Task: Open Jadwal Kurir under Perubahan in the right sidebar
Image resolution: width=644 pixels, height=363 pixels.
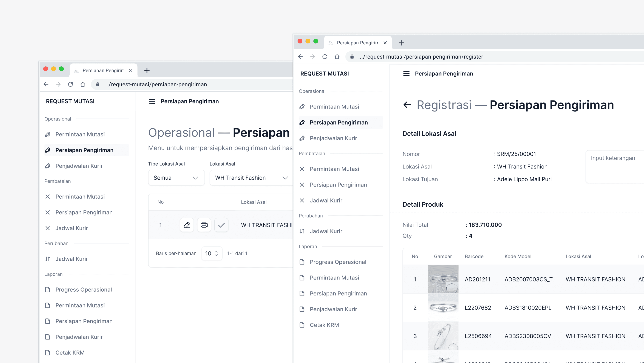Action: tap(326, 231)
